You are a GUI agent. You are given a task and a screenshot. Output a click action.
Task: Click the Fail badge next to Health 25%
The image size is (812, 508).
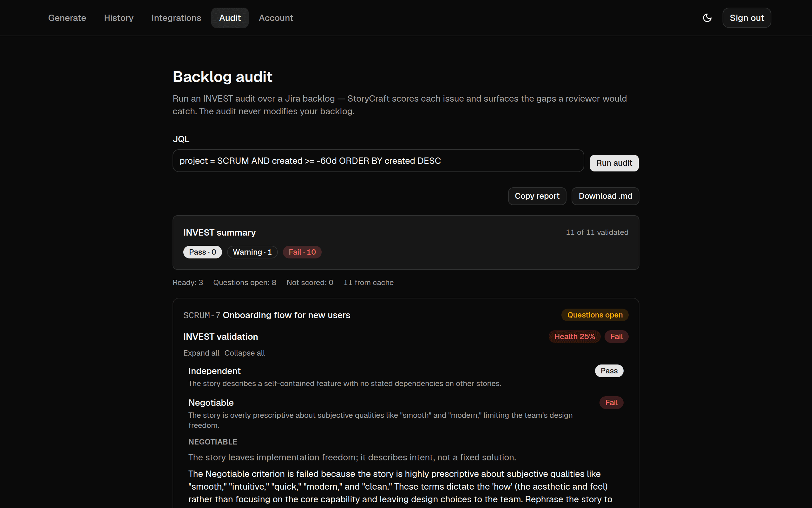tap(616, 337)
